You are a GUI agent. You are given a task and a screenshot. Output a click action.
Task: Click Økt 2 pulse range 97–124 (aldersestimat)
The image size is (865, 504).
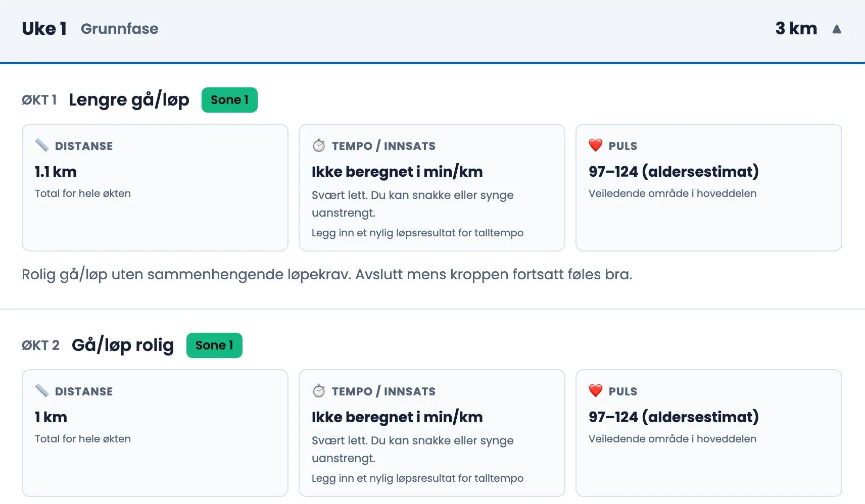click(x=674, y=417)
